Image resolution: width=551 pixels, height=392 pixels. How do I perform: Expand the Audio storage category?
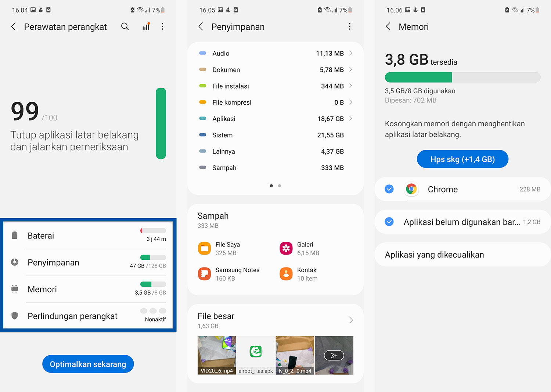coord(350,53)
